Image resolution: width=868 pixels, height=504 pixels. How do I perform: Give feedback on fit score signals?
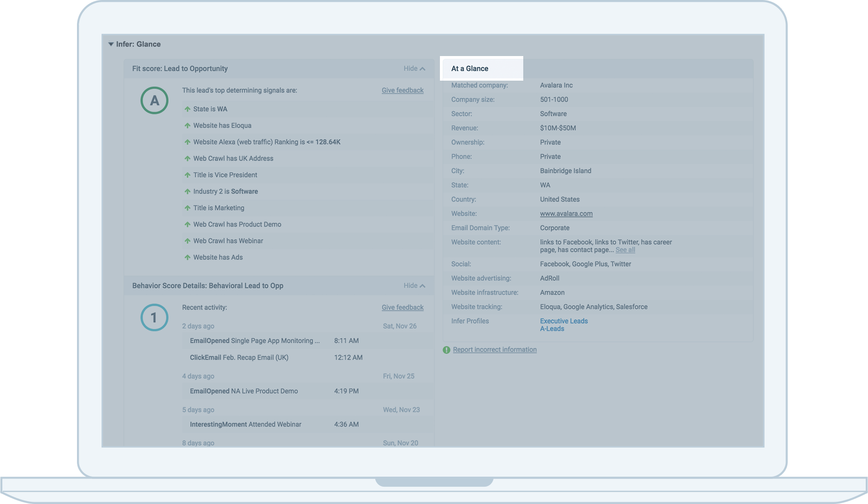coord(403,90)
